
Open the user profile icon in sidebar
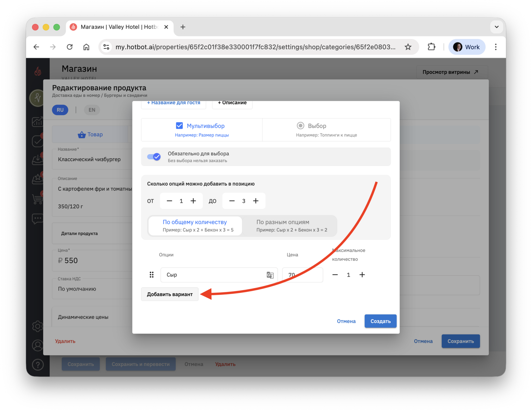38,345
